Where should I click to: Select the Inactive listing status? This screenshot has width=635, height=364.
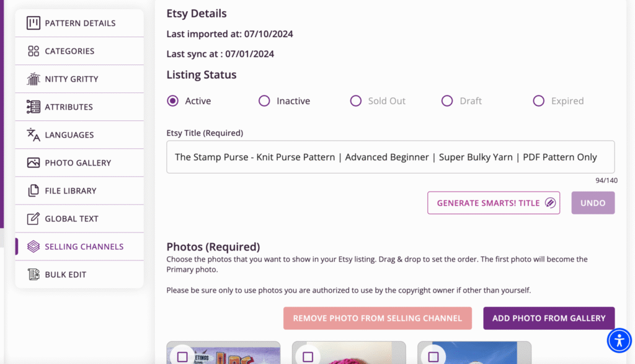[x=264, y=101]
